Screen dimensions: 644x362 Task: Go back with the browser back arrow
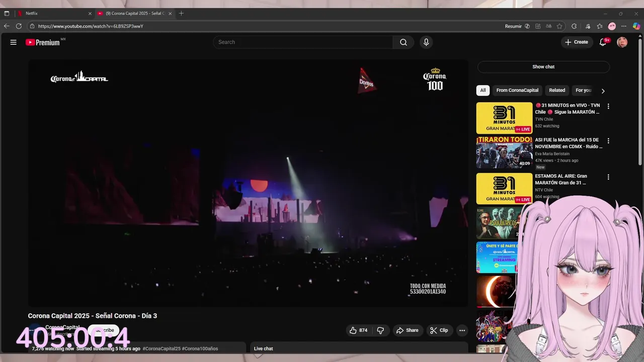pyautogui.click(x=7, y=26)
